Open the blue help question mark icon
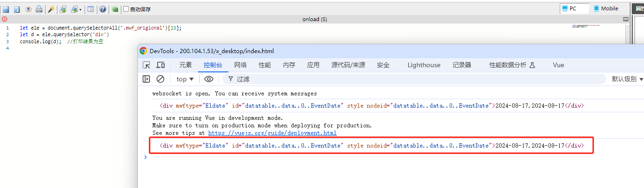The height and width of the screenshot is (188, 644). tap(103, 9)
